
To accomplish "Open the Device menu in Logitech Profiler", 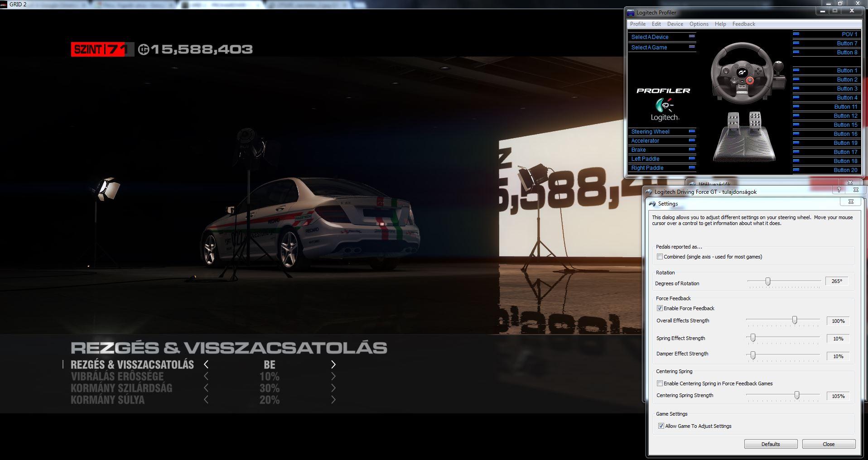I will (x=675, y=24).
